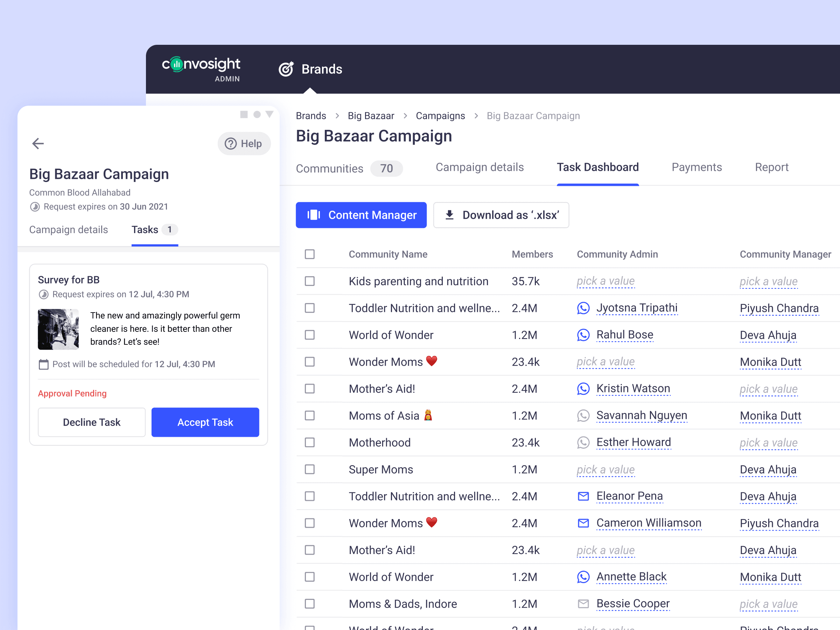Toggle the select-all checkbox in table header
840x630 pixels.
(309, 254)
